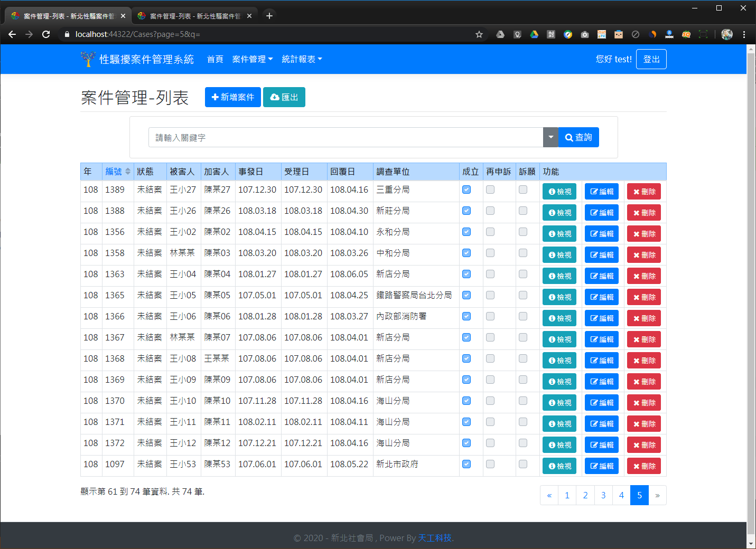This screenshot has height=549, width=756.
Task: Click the profile avatar in Chrome toolbar
Action: (x=727, y=34)
